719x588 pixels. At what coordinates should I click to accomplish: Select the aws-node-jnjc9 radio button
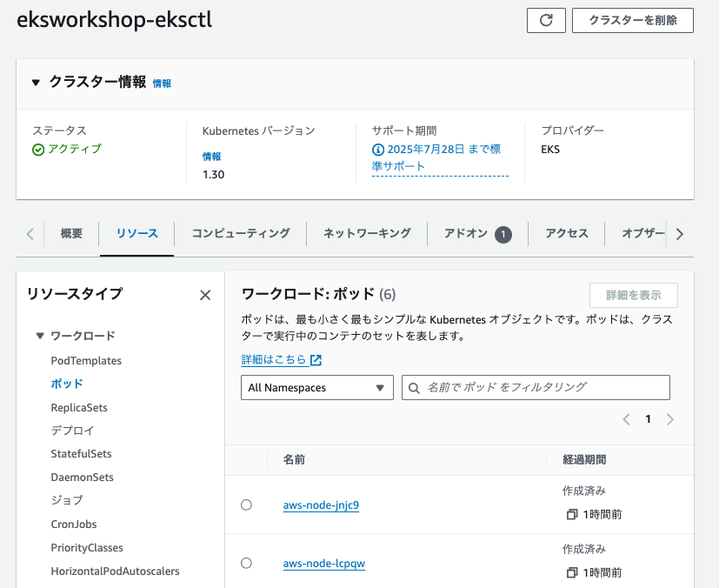pyautogui.click(x=246, y=505)
